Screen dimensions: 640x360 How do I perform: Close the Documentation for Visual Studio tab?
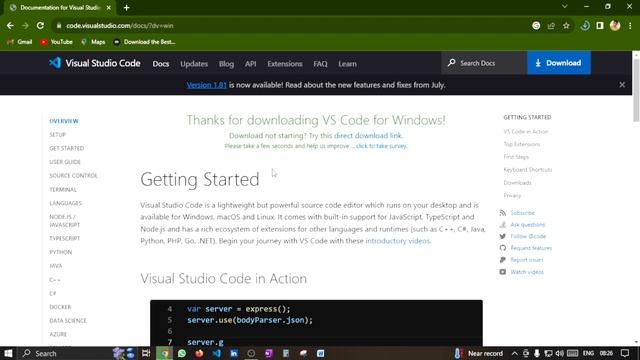click(109, 7)
